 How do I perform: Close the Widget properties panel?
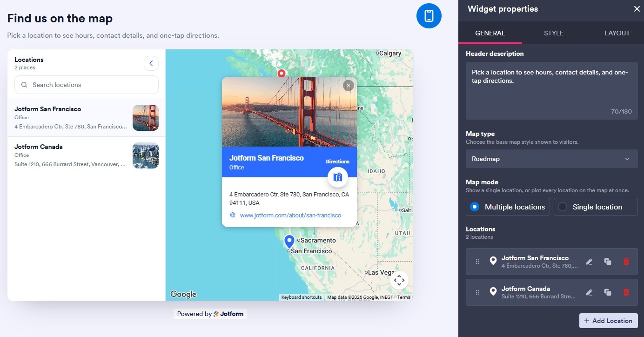click(x=637, y=9)
